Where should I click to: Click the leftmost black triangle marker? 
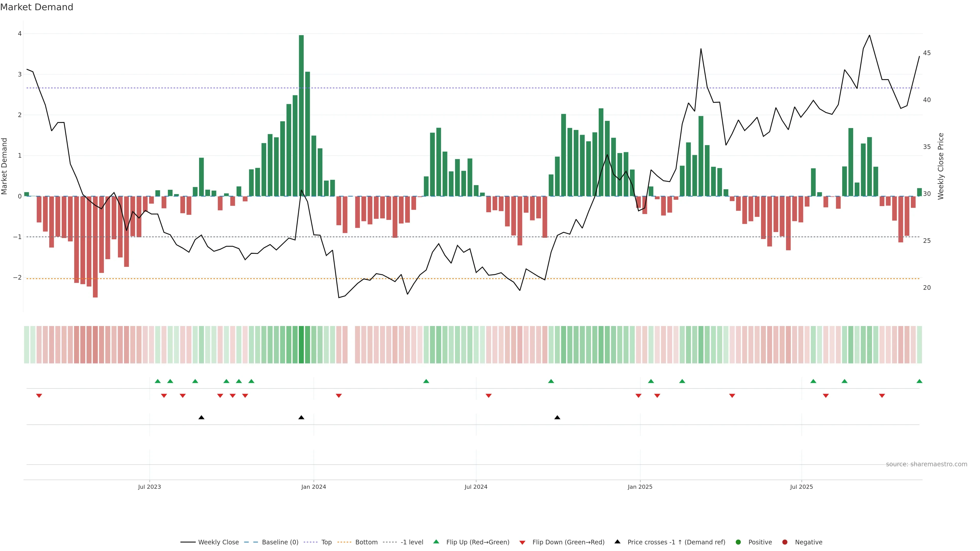[x=201, y=418]
